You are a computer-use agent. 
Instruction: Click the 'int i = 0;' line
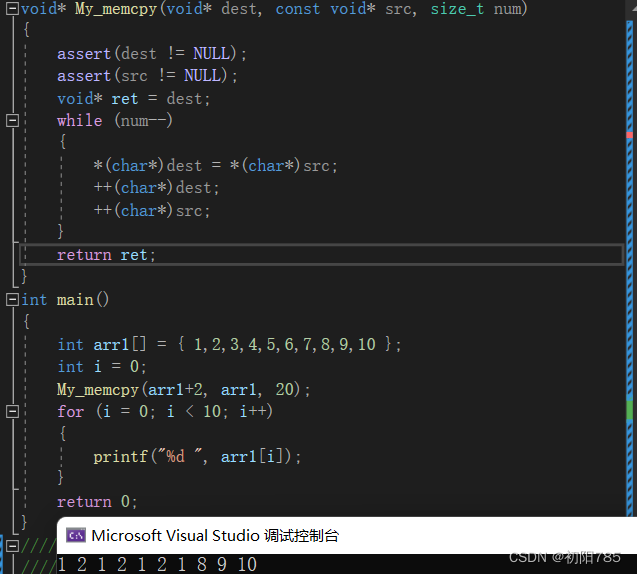[x=102, y=367]
